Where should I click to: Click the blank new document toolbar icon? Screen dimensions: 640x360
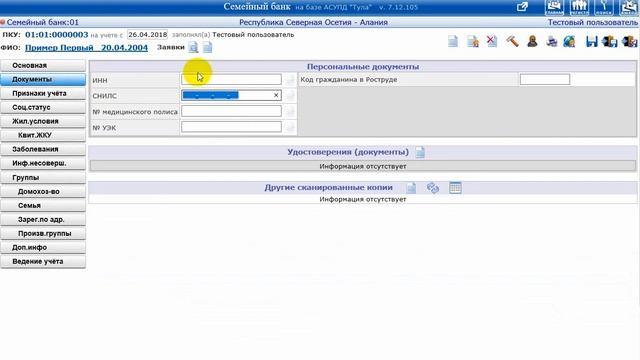click(453, 41)
